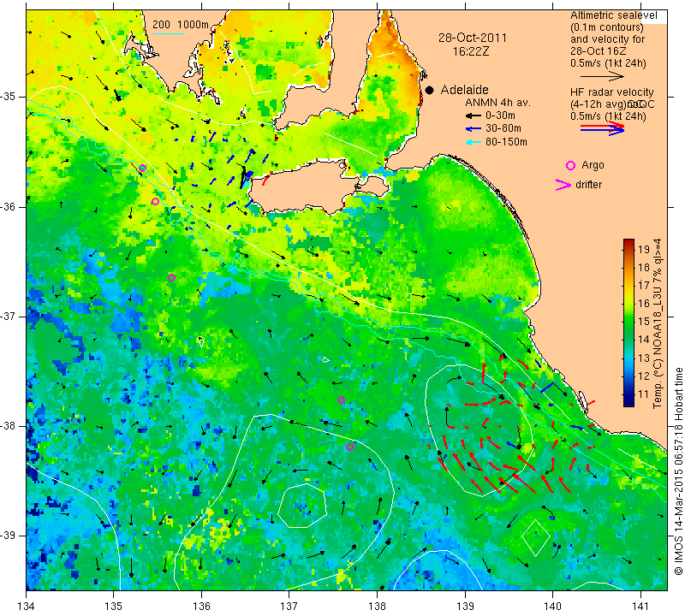Click the green middle of the colorbar near 15
This screenshot has width=685, height=616.
pyautogui.click(x=628, y=322)
